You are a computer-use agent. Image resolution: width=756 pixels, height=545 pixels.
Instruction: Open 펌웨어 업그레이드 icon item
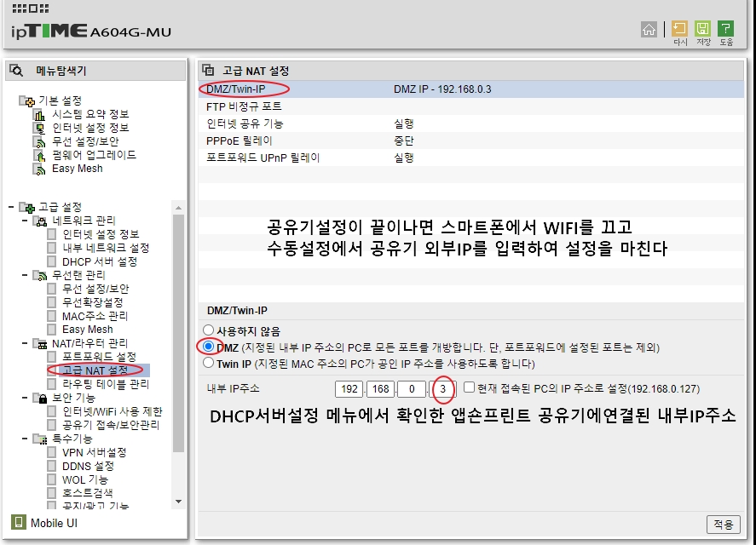coord(38,155)
